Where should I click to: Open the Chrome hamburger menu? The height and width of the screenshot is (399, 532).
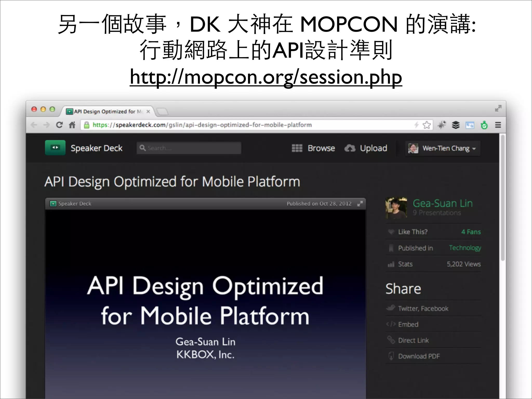[498, 125]
